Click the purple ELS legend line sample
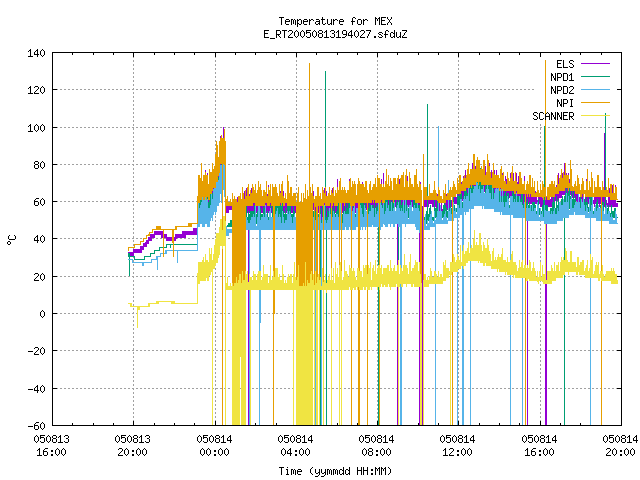 coord(595,64)
